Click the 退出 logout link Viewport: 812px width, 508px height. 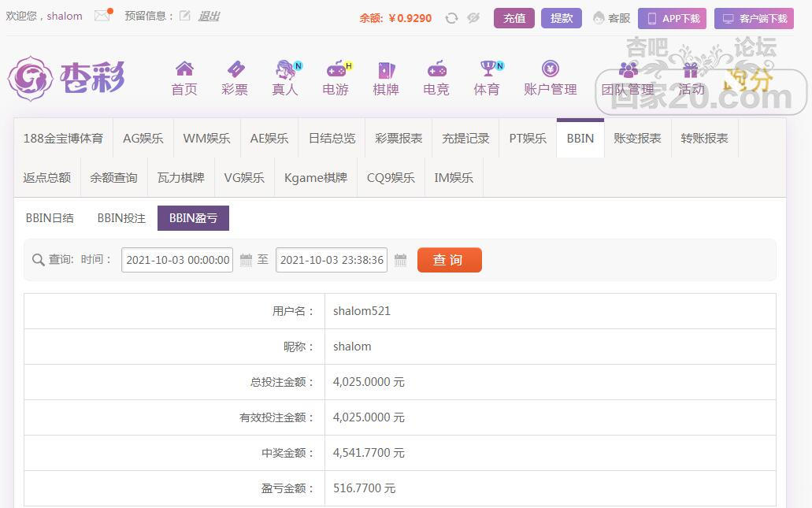pyautogui.click(x=209, y=16)
